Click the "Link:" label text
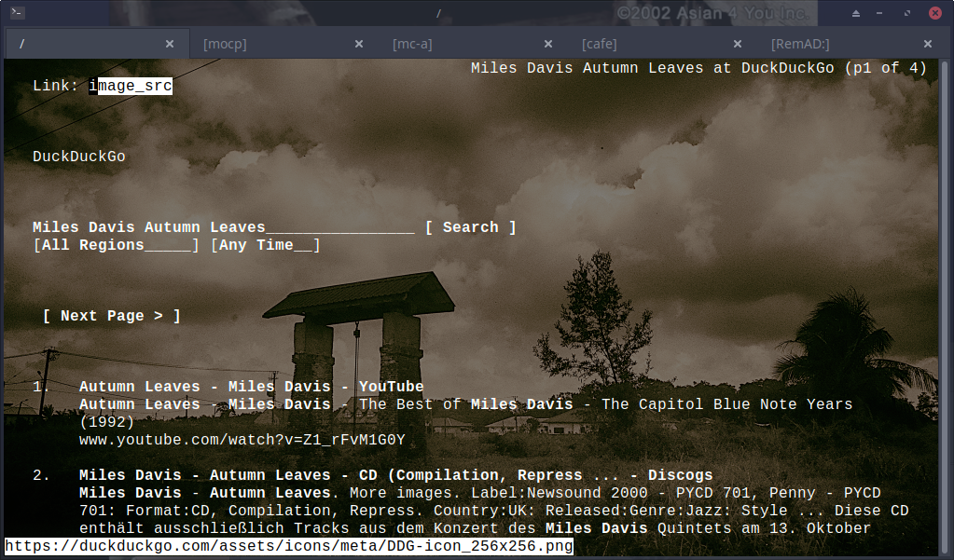954x560 pixels. 56,86
